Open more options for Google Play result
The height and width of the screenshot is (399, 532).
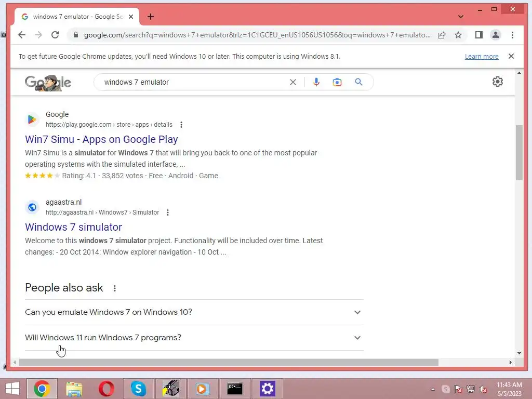tap(181, 125)
